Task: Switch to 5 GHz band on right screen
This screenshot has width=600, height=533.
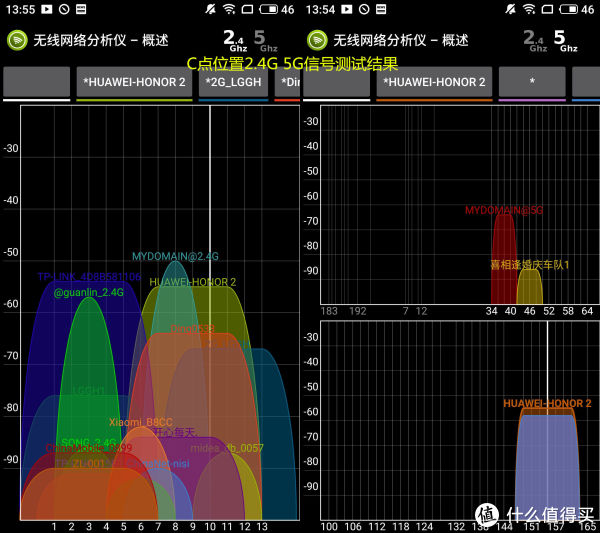Action: 566,41
